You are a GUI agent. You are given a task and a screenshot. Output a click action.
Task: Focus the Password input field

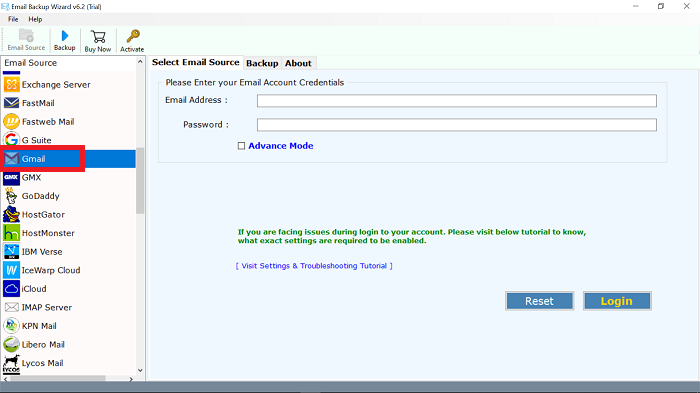click(457, 125)
